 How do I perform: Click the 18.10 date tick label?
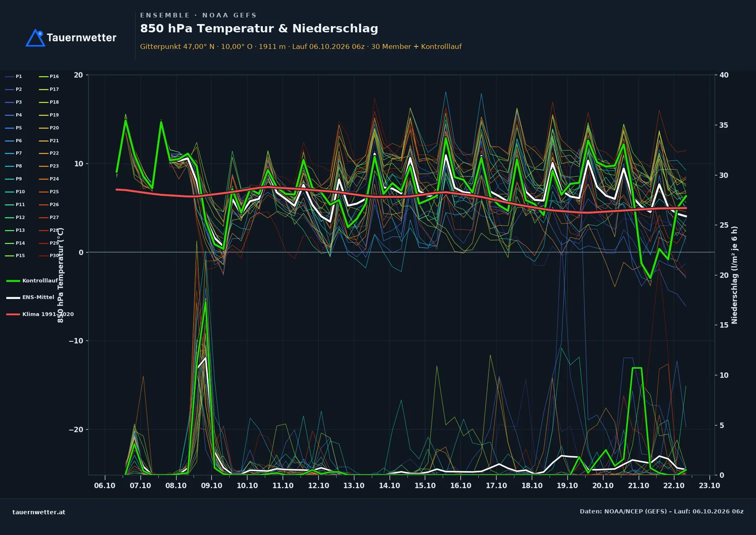point(532,486)
